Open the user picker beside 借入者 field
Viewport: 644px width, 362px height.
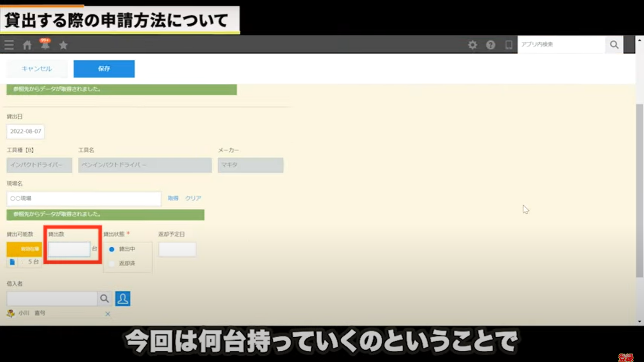tap(122, 298)
